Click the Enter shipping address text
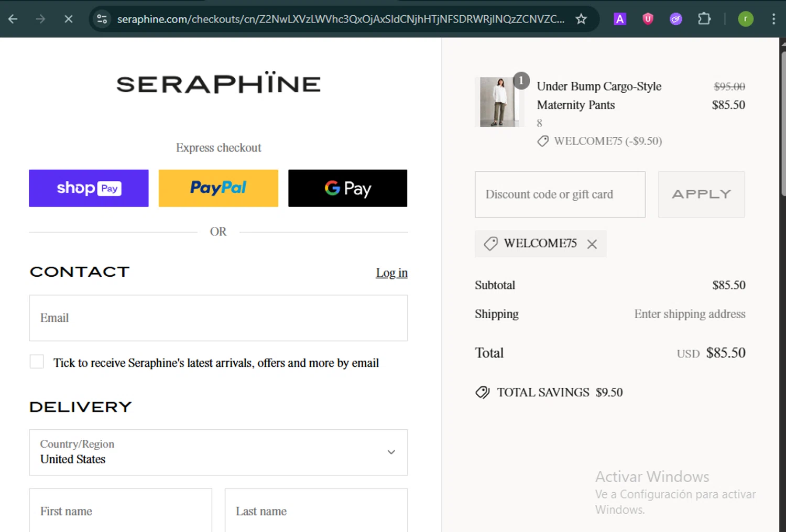 click(x=690, y=314)
